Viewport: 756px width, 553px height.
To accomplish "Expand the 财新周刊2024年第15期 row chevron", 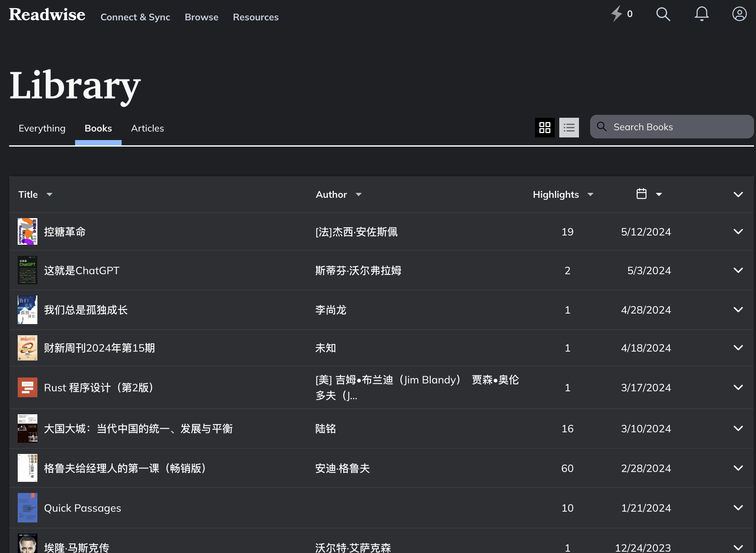I will pyautogui.click(x=738, y=348).
